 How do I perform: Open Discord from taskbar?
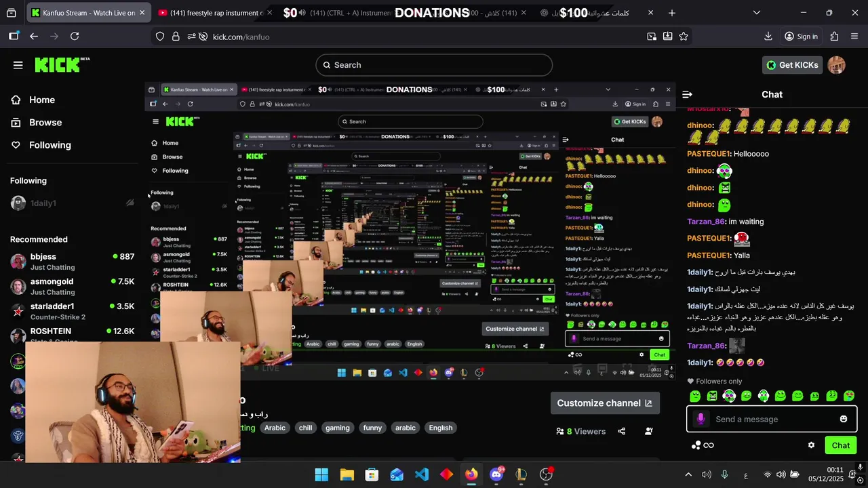[x=496, y=474]
